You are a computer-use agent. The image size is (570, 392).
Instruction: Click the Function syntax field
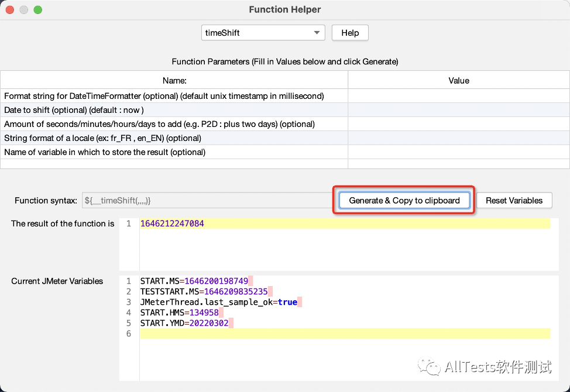coord(207,201)
